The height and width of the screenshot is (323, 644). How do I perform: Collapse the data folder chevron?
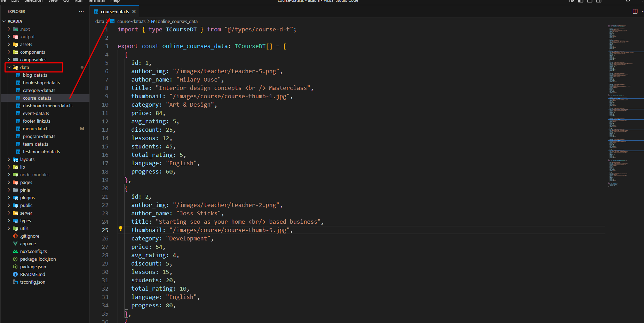pos(9,68)
